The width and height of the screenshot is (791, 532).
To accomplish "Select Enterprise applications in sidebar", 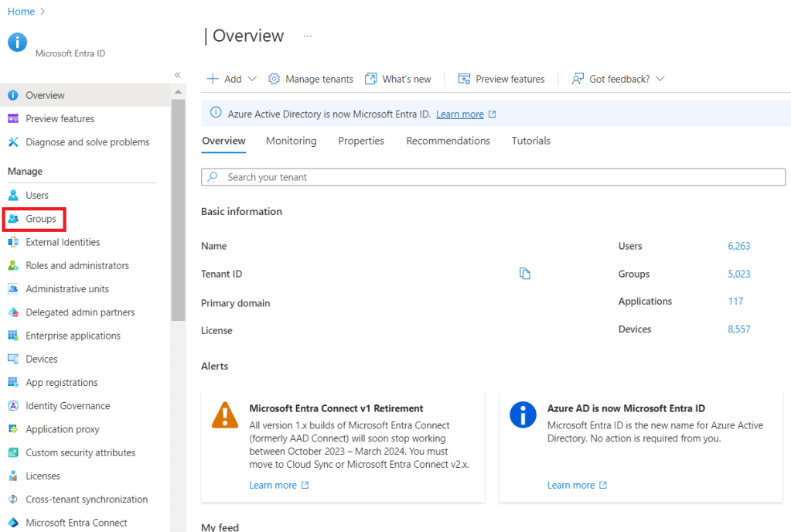I will point(73,335).
